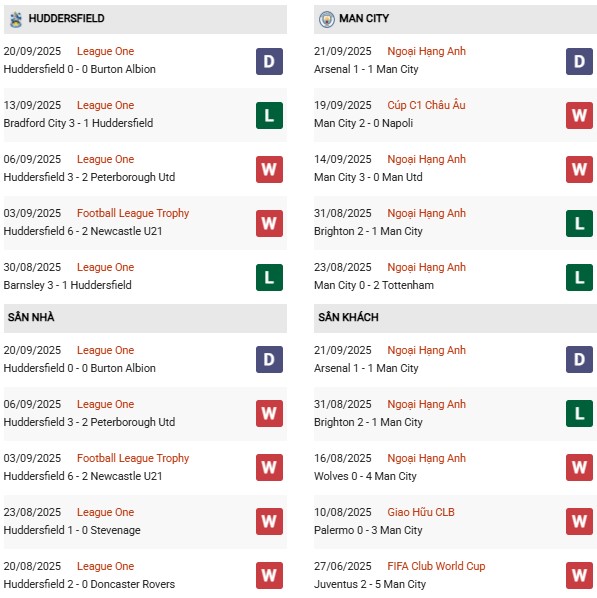This screenshot has width=597, height=598.
Task: Click the L badge for Barnsley 3-1 Huddersfield
Action: (x=269, y=277)
